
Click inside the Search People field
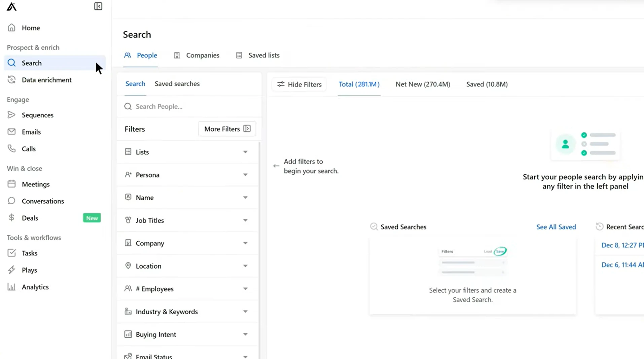159,106
